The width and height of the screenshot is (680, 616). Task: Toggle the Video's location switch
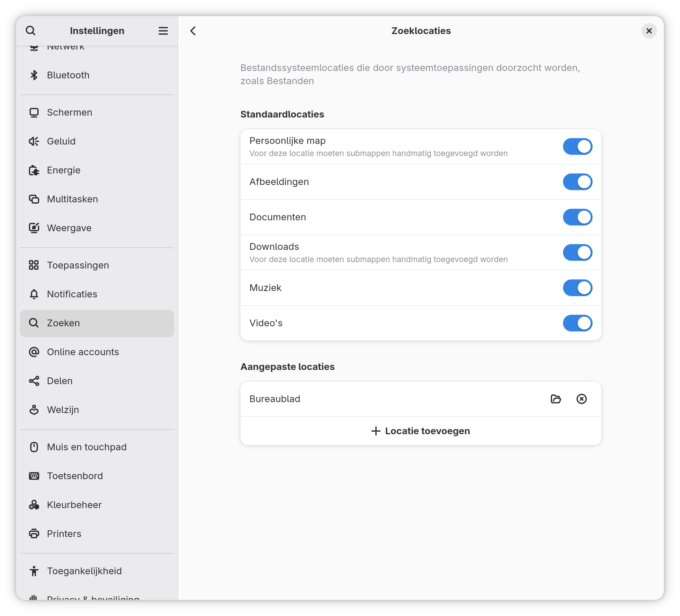pyautogui.click(x=577, y=323)
